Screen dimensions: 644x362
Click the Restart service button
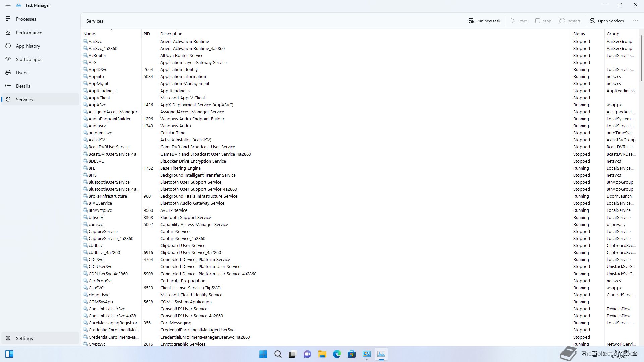click(x=570, y=21)
